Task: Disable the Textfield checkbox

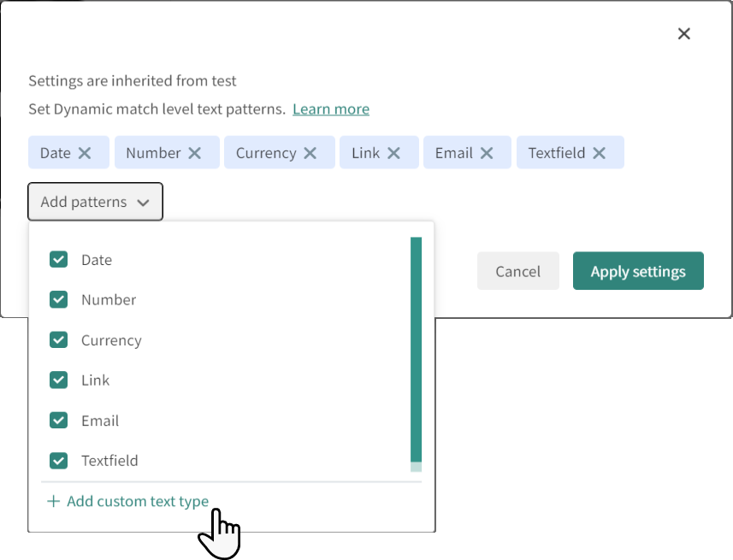Action: (x=58, y=461)
